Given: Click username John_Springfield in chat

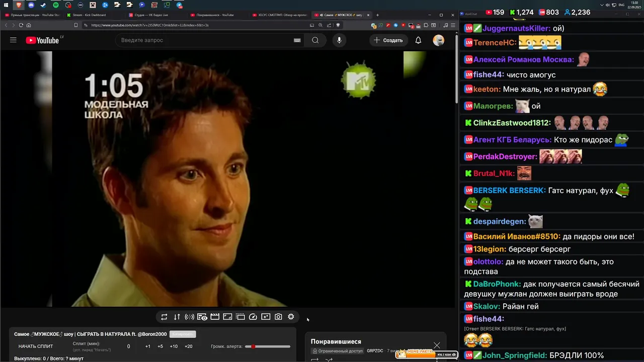Looking at the screenshot, I should coord(514,355).
